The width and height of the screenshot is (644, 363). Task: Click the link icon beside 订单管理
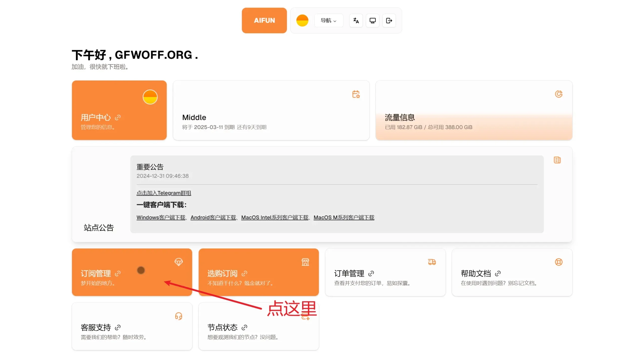tap(371, 273)
